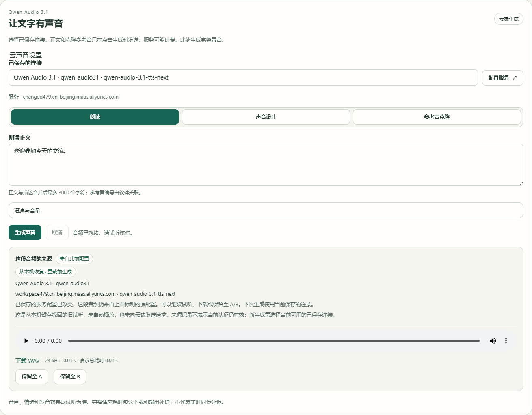532x415 pixels.
Task: Click the 让文字有声音 heading
Action: [x=36, y=24]
